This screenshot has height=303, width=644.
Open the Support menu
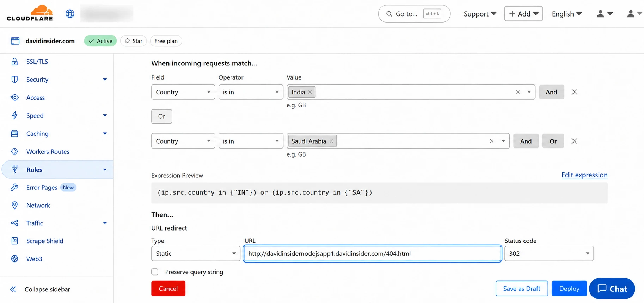(480, 14)
